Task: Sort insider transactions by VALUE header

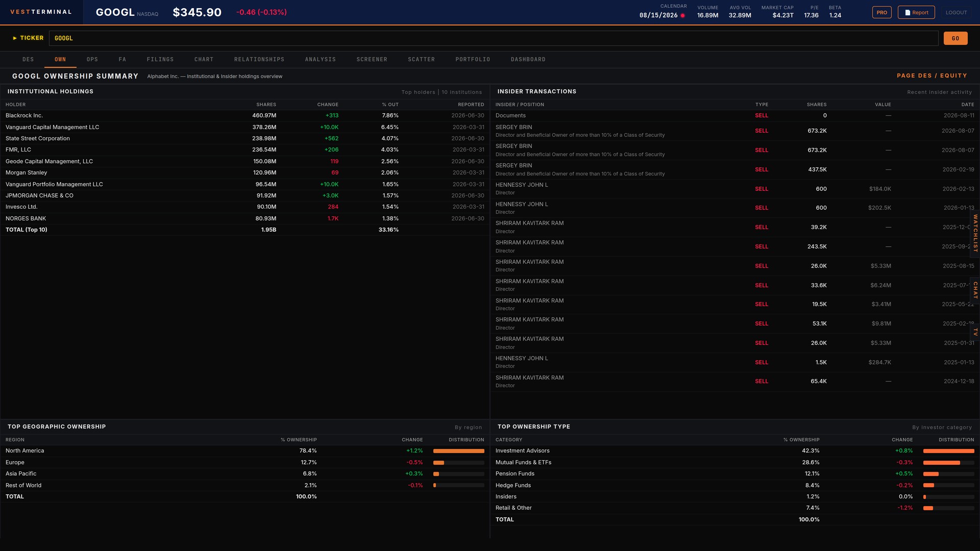Action: point(883,105)
